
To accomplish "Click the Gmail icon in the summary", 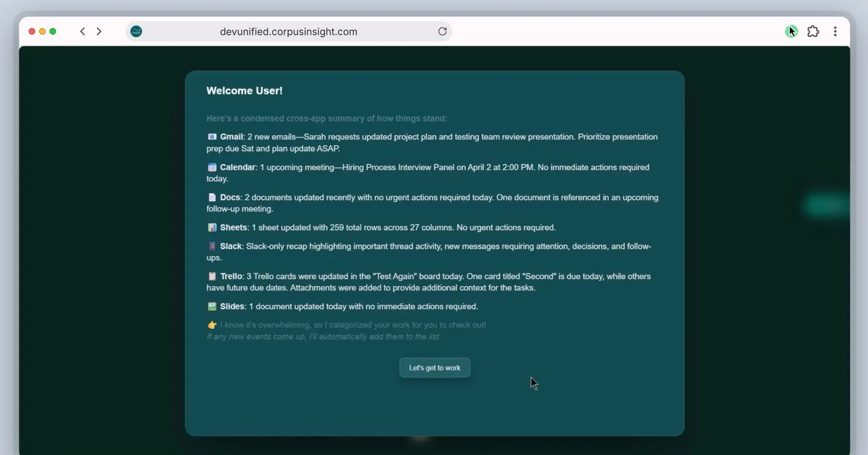I will point(212,137).
